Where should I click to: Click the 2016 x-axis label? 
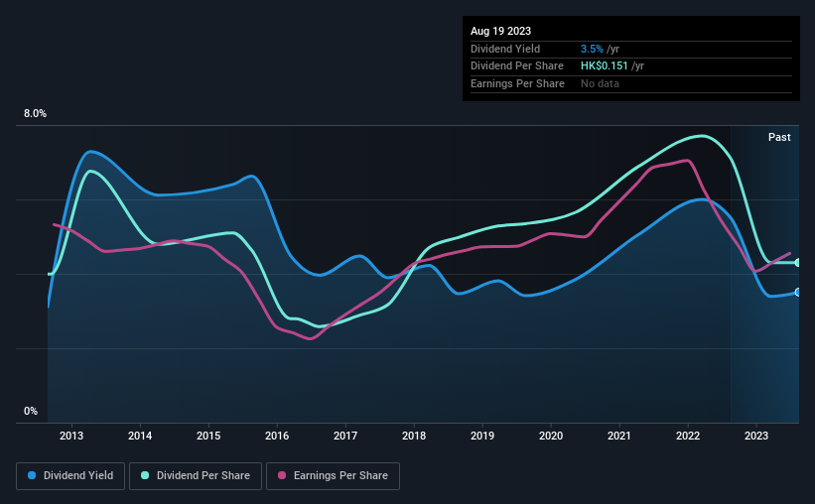(x=277, y=436)
